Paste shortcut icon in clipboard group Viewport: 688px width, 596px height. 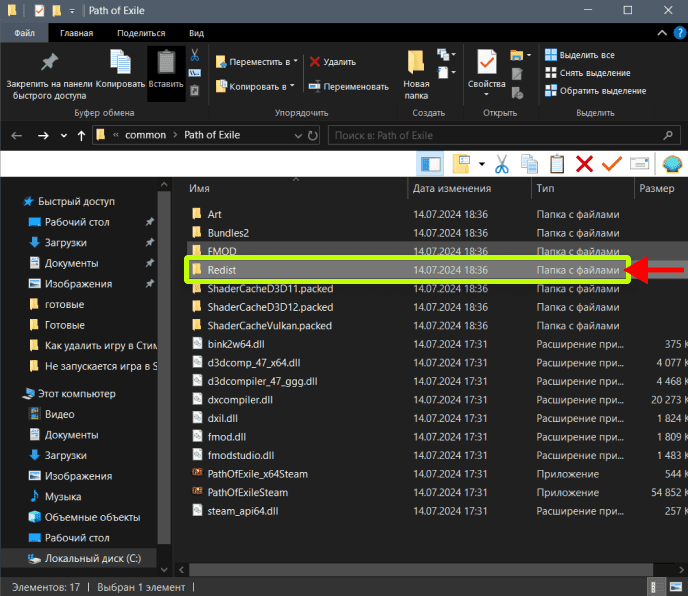click(195, 90)
